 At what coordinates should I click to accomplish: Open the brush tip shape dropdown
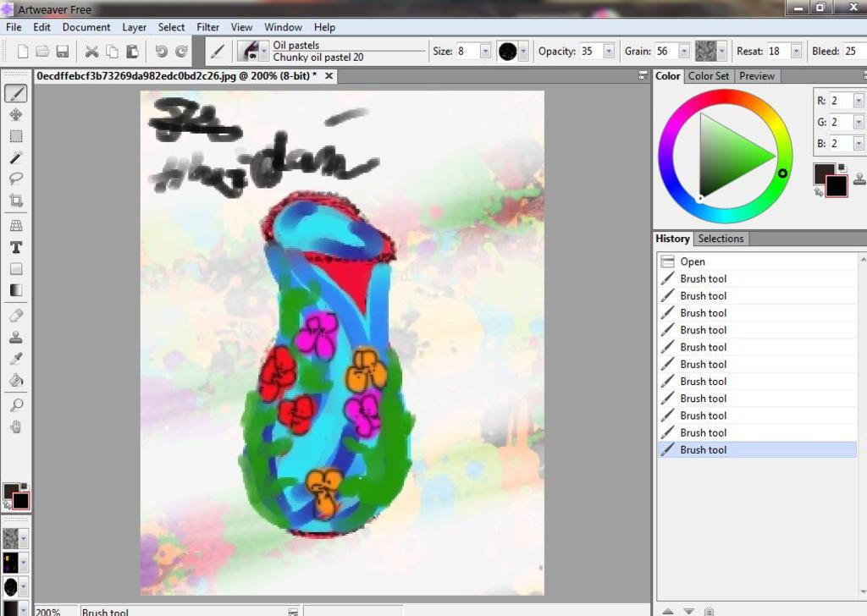point(523,52)
